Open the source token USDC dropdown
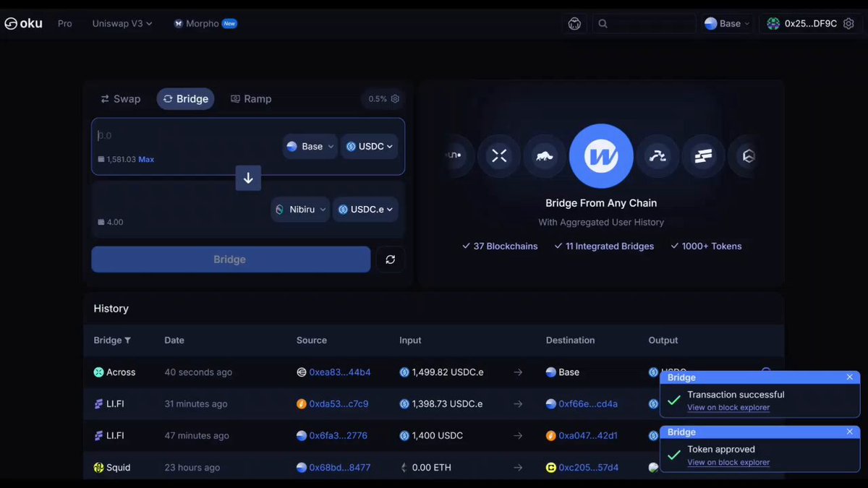Viewport: 868px width, 488px height. pos(369,146)
